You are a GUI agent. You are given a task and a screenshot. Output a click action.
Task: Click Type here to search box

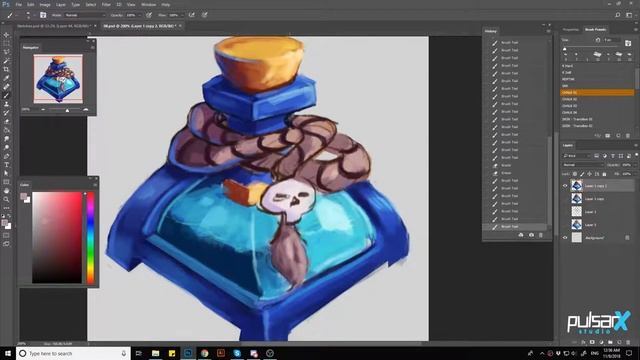[73, 353]
